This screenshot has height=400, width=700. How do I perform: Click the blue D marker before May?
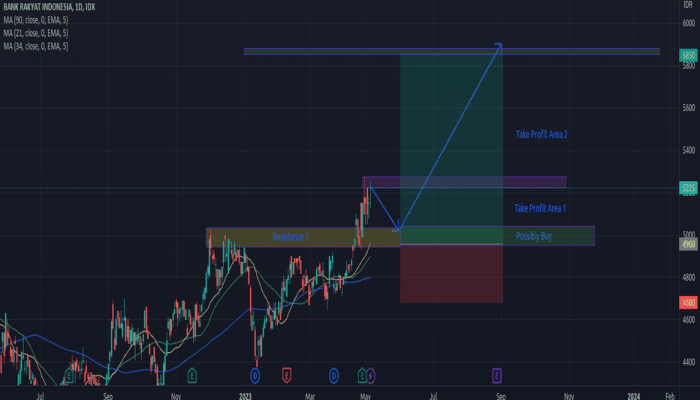pos(333,375)
